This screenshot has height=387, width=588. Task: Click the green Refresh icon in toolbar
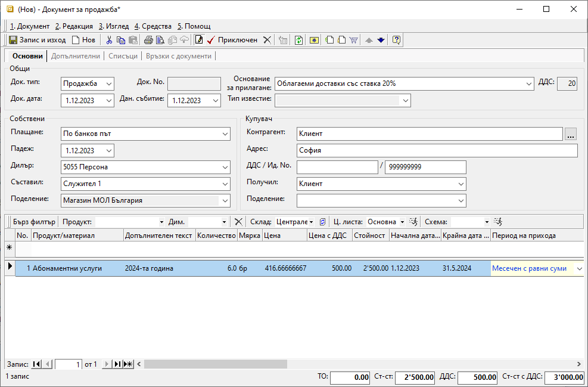(298, 40)
